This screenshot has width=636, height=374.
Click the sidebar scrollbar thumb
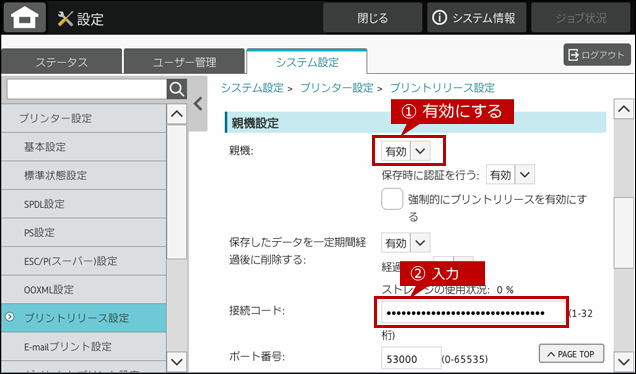click(177, 192)
